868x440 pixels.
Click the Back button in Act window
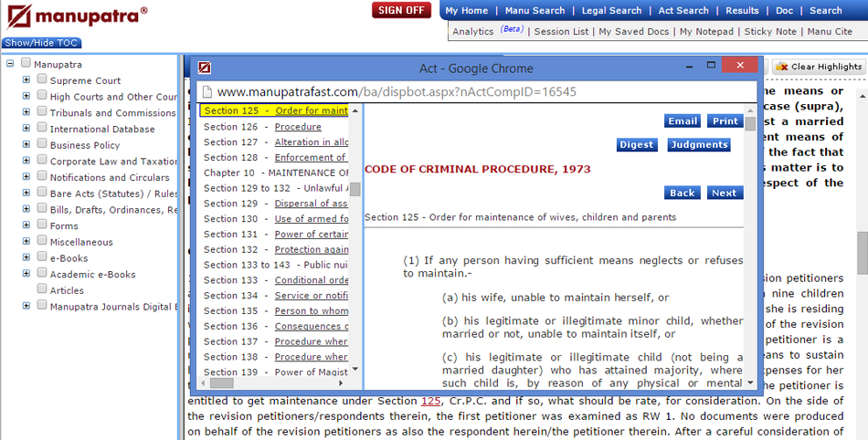(682, 193)
